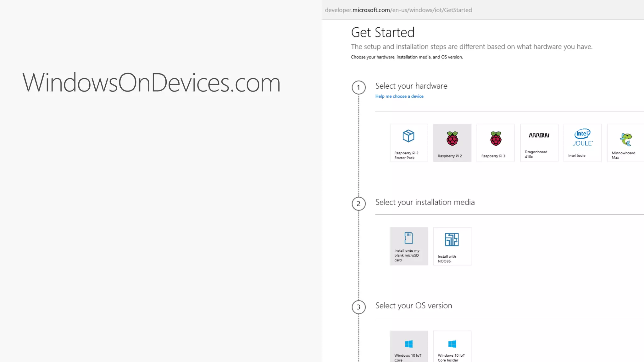Open the Help me choose a device link
Viewport: 644px width, 362px height.
pyautogui.click(x=399, y=96)
